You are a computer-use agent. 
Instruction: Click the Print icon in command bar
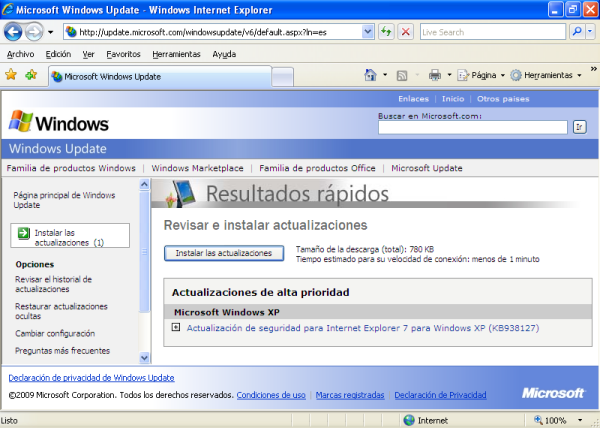(435, 75)
